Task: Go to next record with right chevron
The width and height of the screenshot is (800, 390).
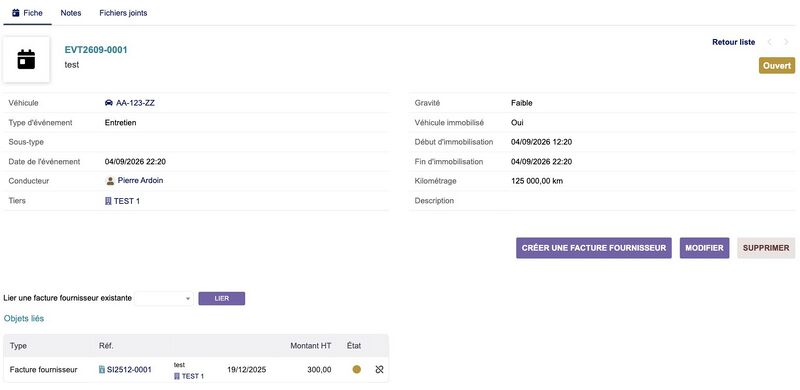Action: (x=786, y=42)
